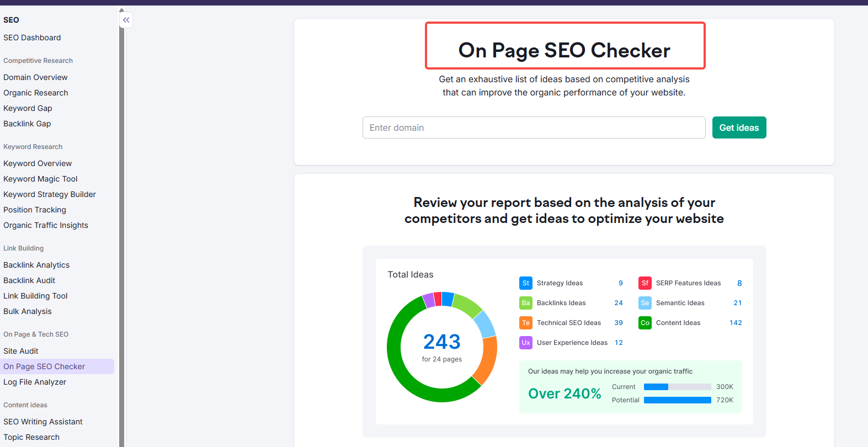Click the Potential traffic progress bar
The image size is (868, 447).
pos(677,400)
